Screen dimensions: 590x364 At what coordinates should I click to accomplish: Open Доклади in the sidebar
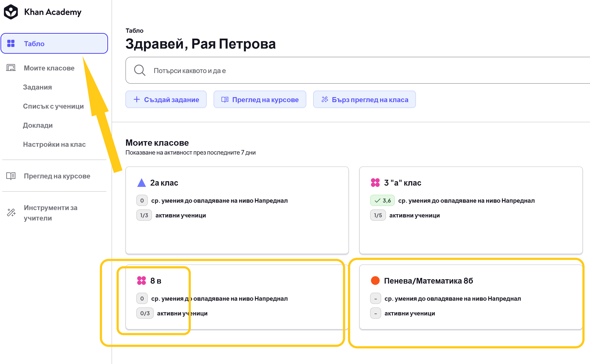click(x=38, y=125)
